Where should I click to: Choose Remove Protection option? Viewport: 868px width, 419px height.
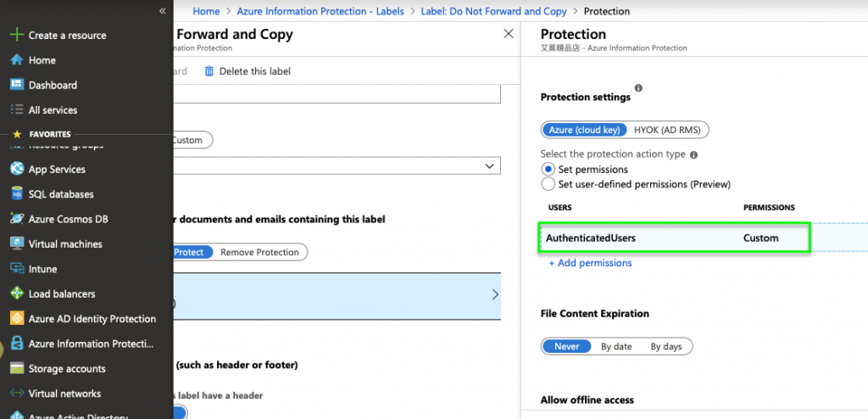coord(259,252)
